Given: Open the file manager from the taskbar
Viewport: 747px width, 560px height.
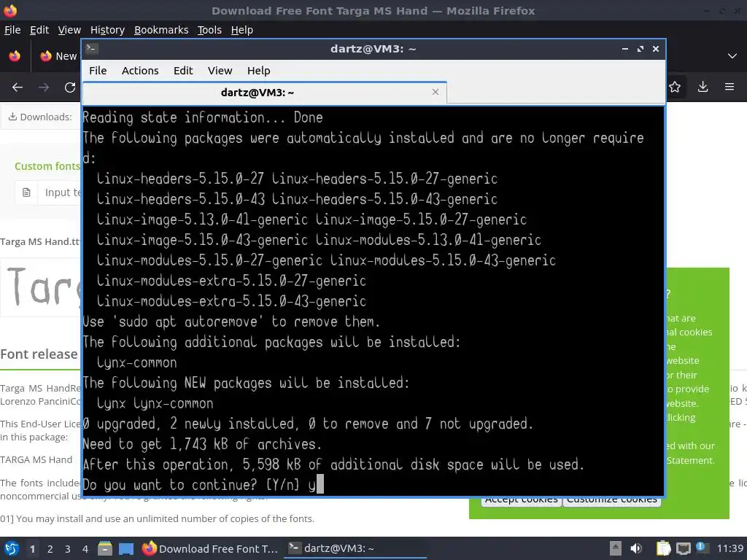Looking at the screenshot, I should pos(105,548).
